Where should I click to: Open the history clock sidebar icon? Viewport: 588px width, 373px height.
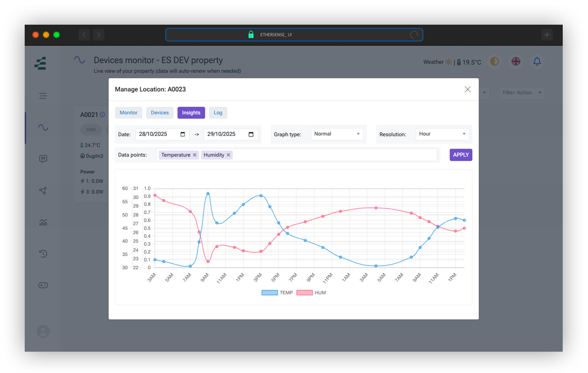coord(43,254)
